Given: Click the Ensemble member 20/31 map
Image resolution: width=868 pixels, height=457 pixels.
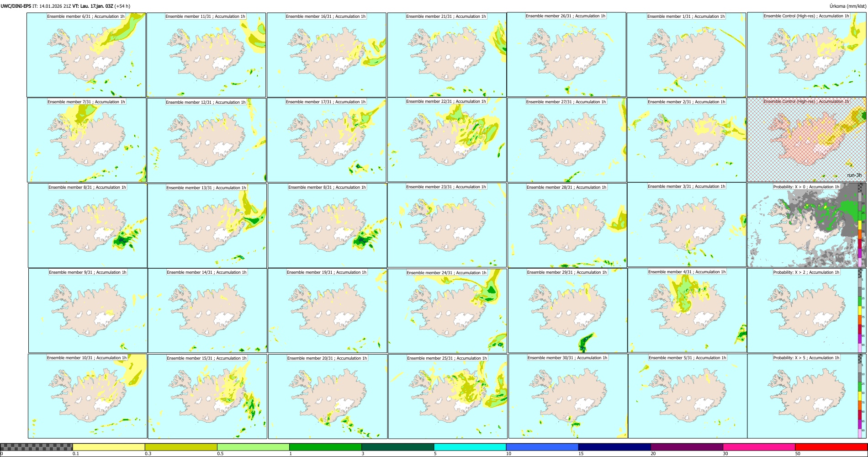Looking at the screenshot, I should (x=328, y=397).
